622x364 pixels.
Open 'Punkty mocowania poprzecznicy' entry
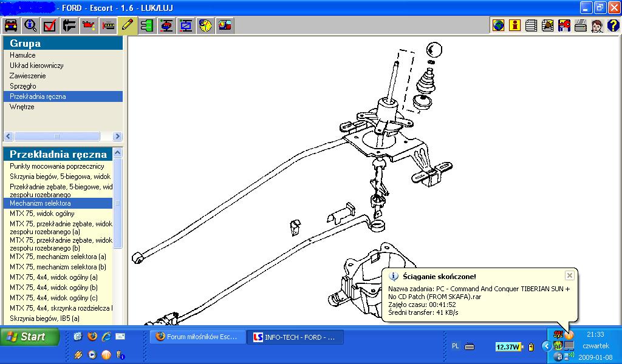[56, 166]
